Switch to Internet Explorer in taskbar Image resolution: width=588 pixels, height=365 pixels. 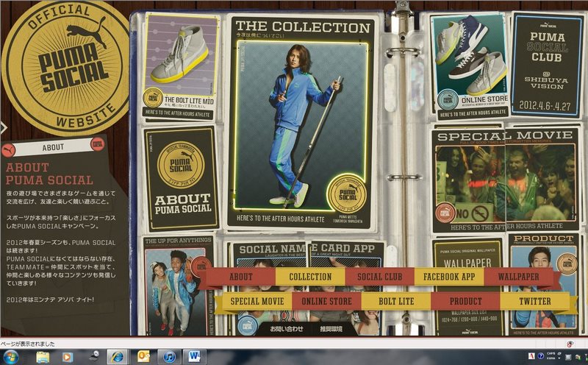pos(118,357)
